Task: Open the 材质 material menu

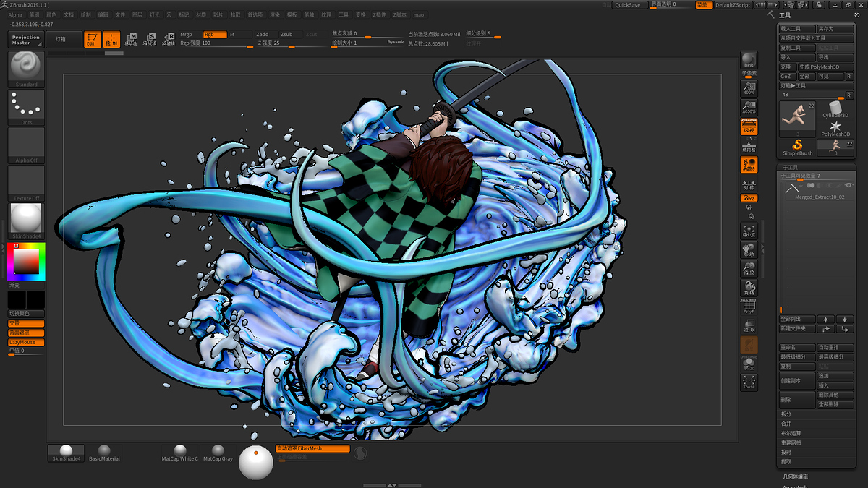Action: [x=202, y=14]
